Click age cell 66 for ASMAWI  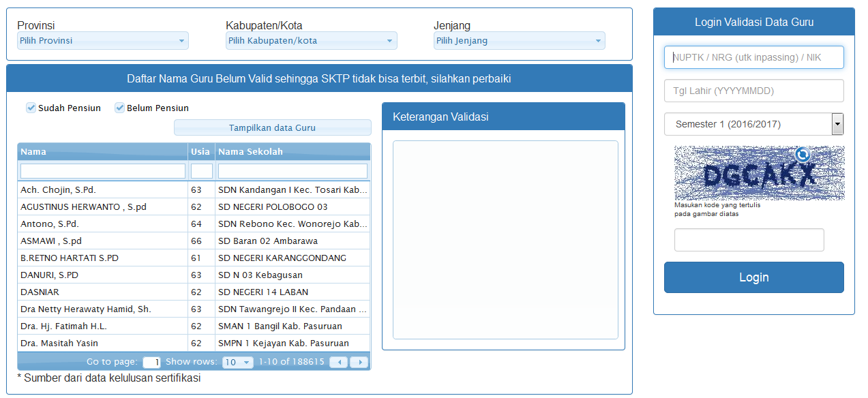tap(201, 241)
